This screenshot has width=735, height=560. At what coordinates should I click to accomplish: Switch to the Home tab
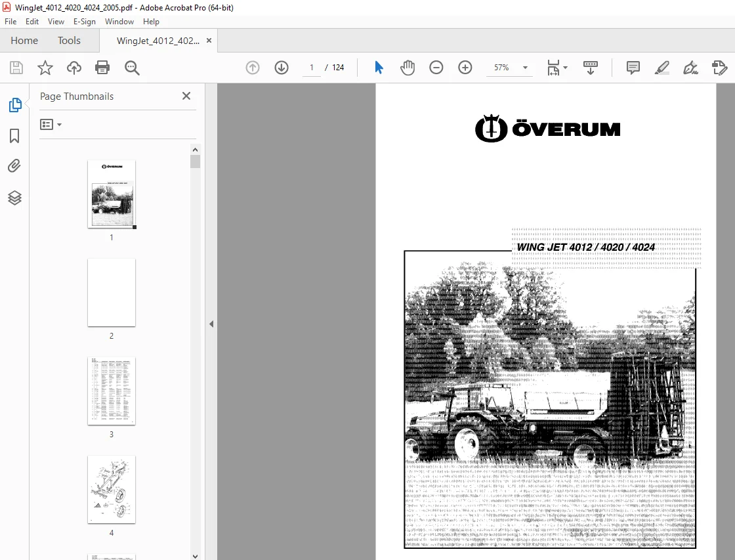pyautogui.click(x=24, y=41)
